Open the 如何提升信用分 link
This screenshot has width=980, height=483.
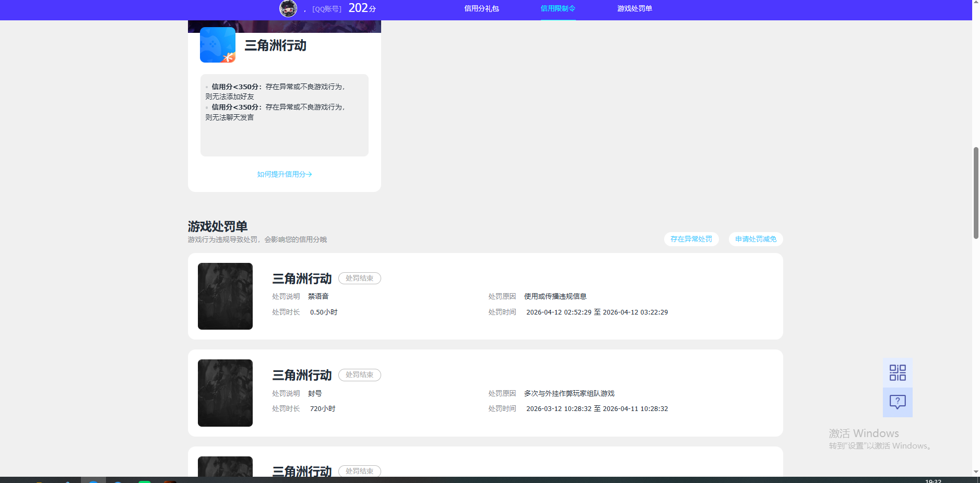pyautogui.click(x=285, y=174)
